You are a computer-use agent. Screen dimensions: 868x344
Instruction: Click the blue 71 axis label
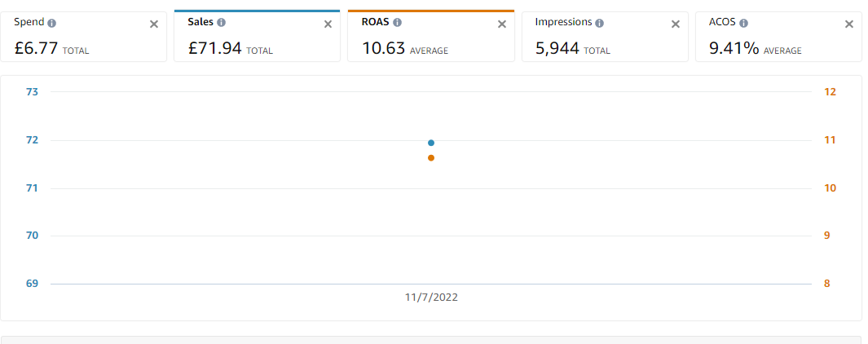32,188
